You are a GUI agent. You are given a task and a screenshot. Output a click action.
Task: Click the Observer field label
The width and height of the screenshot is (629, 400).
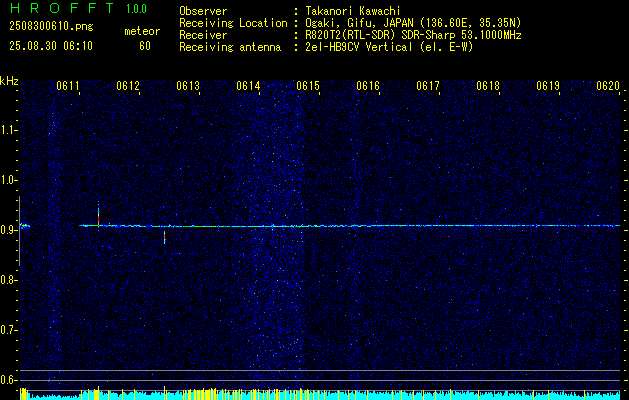click(203, 11)
